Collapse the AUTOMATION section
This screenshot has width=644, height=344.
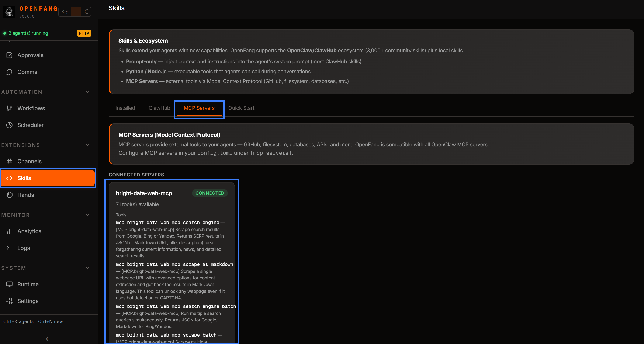[87, 92]
